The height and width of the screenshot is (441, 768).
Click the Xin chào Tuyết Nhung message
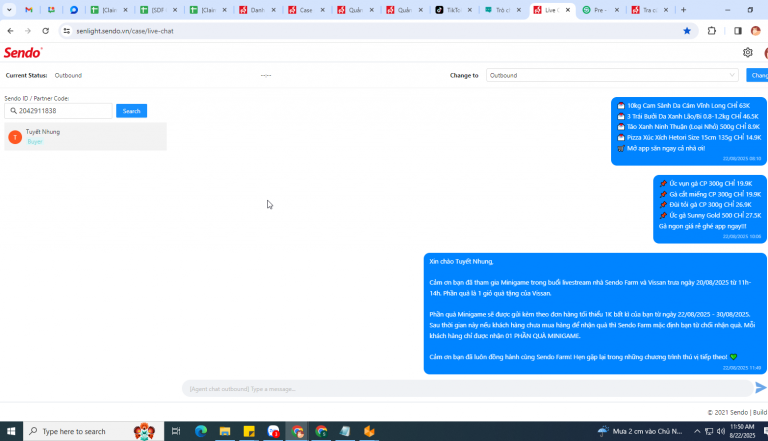coord(595,314)
